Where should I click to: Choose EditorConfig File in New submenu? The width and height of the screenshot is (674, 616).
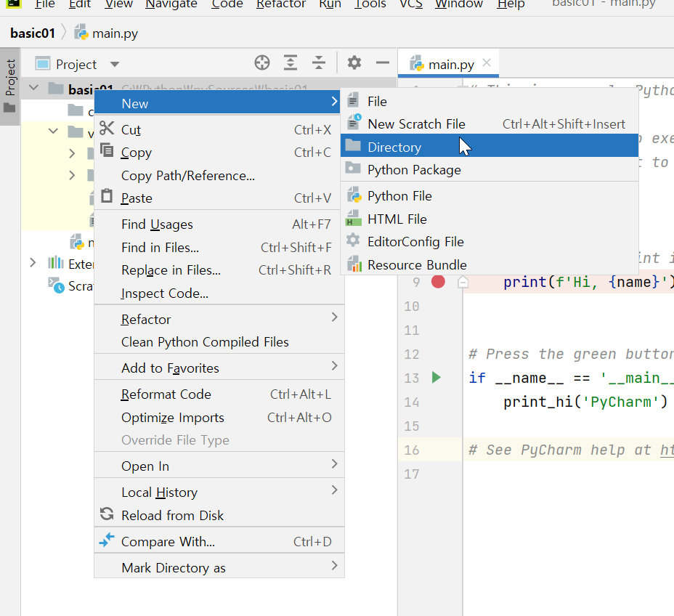click(x=490, y=242)
